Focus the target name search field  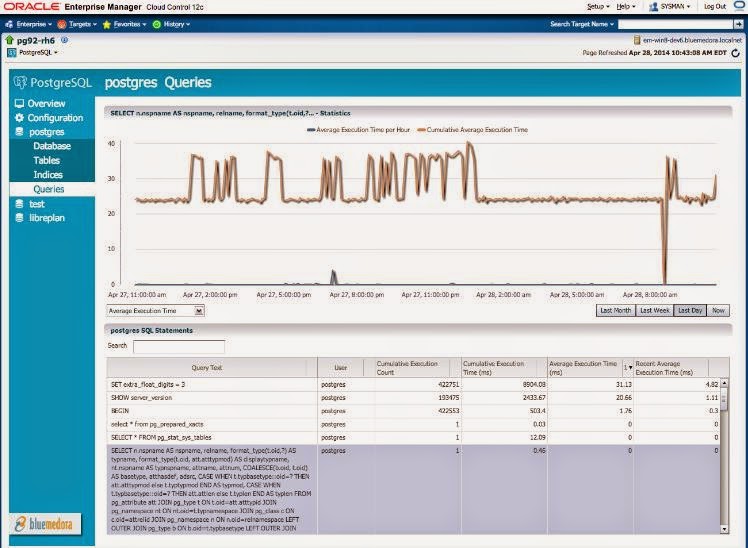675,24
